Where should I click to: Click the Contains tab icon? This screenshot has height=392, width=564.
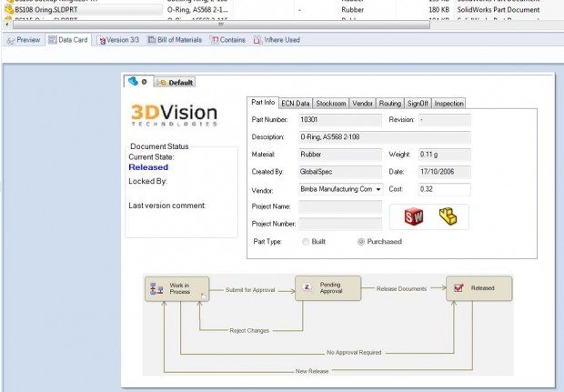[215, 40]
